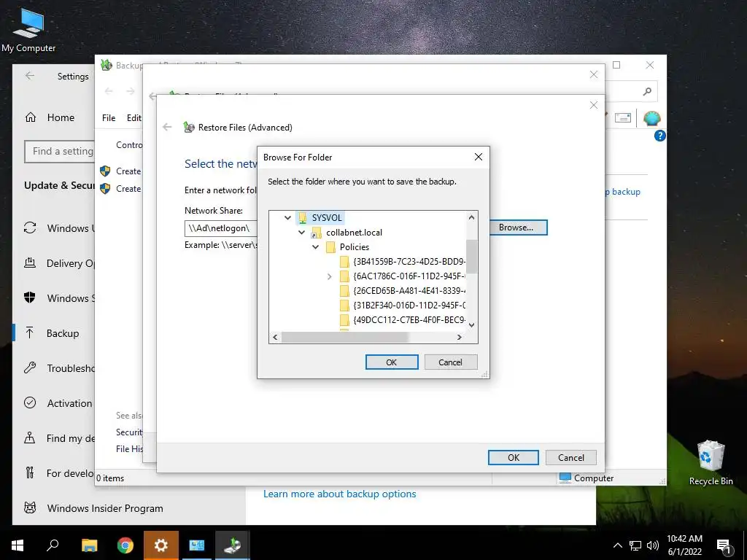This screenshot has width=747, height=560.
Task: Open Google Chrome from taskbar
Action: coord(125,545)
